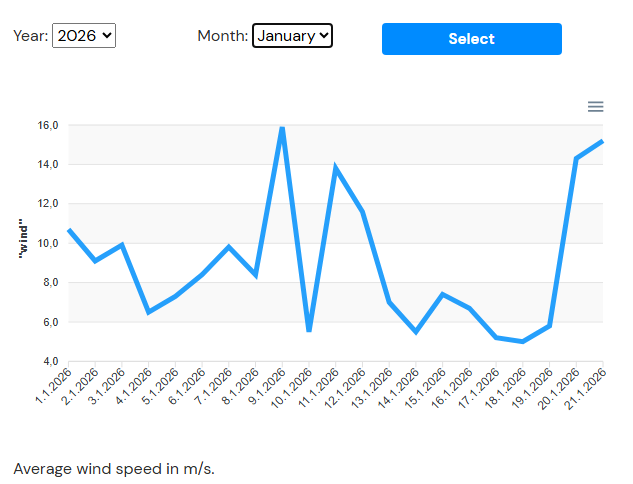Screen dimensions: 633x484
Task: Open the Year dropdown showing 2026
Action: tap(84, 36)
